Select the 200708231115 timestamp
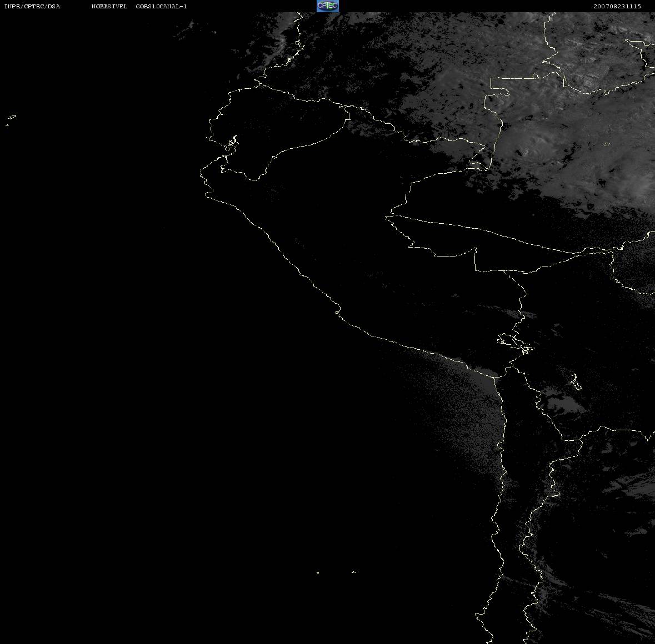The width and height of the screenshot is (655, 644). pos(617,6)
